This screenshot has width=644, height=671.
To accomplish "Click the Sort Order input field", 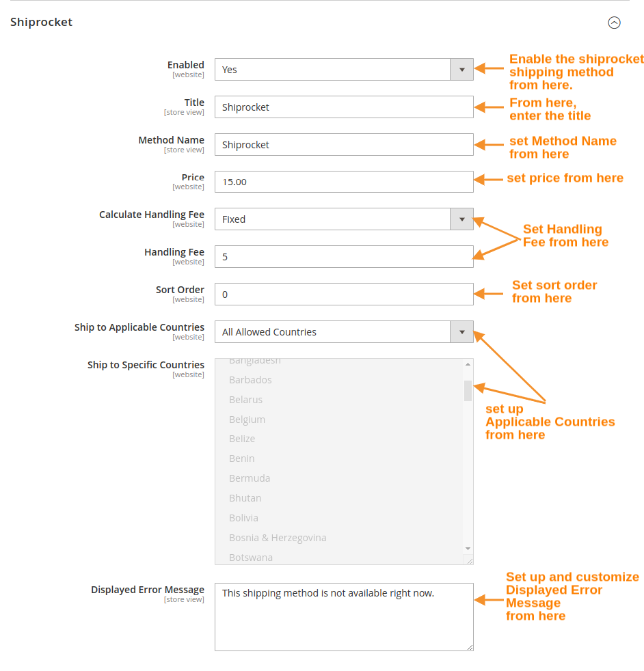I will click(x=343, y=294).
